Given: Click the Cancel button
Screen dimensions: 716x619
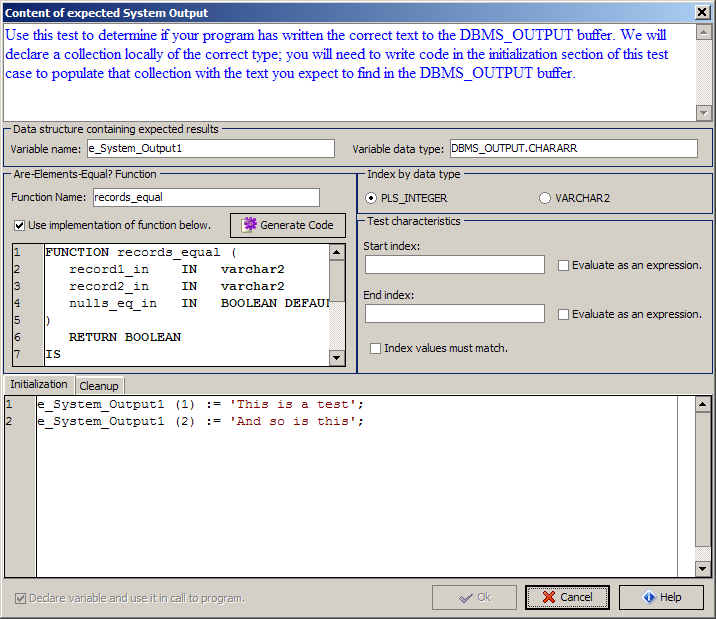Looking at the screenshot, I should pyautogui.click(x=566, y=597).
